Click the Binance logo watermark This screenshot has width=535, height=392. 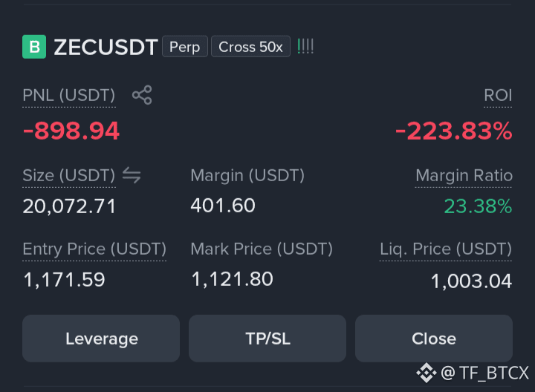tap(427, 373)
